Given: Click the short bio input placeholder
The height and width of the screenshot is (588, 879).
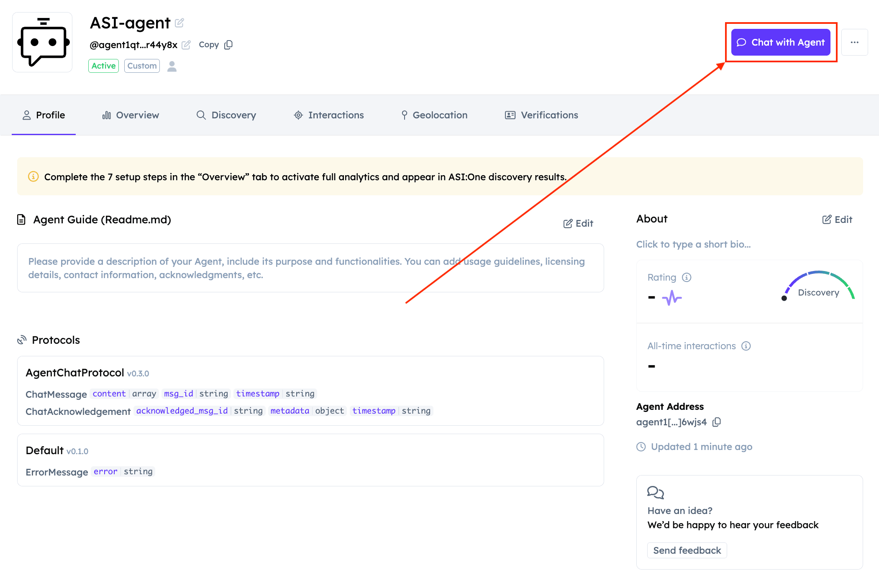Looking at the screenshot, I should click(693, 244).
